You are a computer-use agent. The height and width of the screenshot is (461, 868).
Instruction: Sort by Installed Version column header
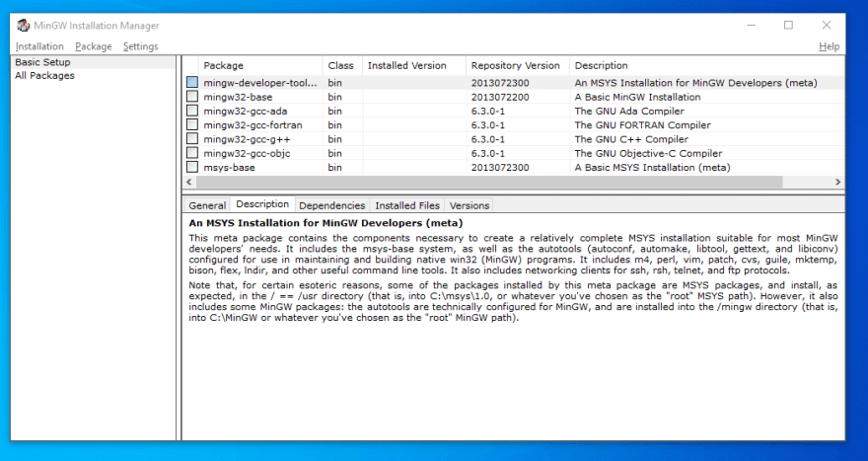click(414, 65)
